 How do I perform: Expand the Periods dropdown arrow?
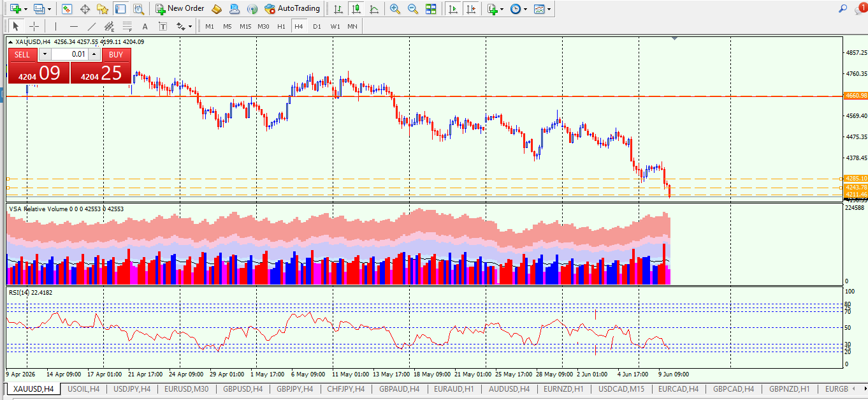click(525, 9)
